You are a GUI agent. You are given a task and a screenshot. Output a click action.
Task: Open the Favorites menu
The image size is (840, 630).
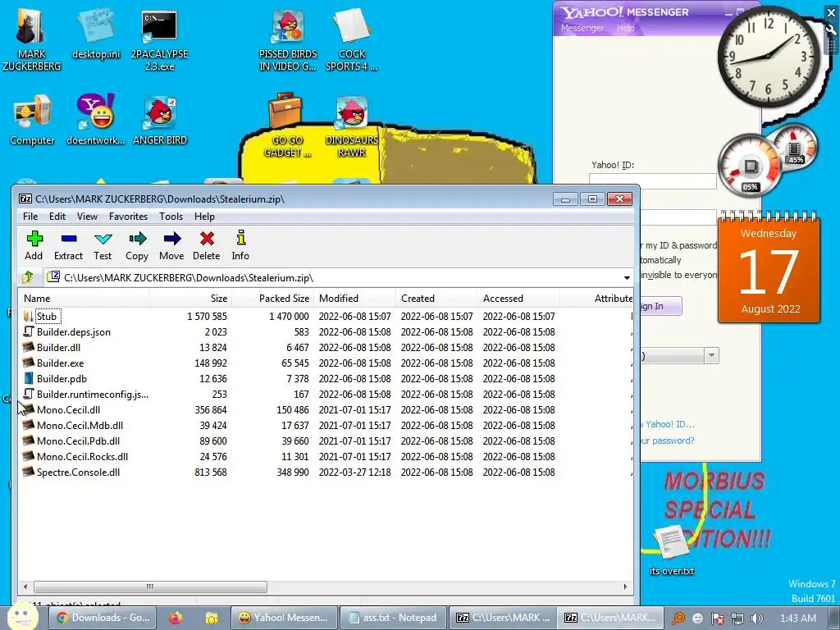pos(128,217)
